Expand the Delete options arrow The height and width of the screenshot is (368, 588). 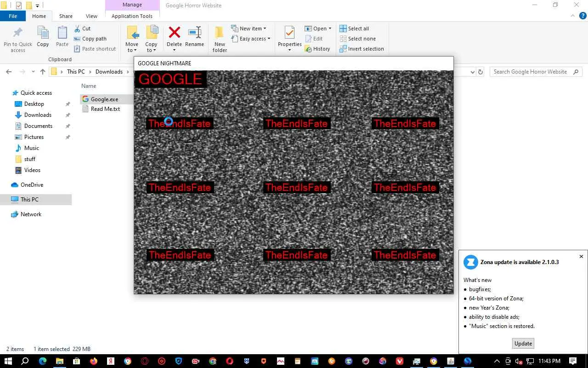[x=174, y=50]
